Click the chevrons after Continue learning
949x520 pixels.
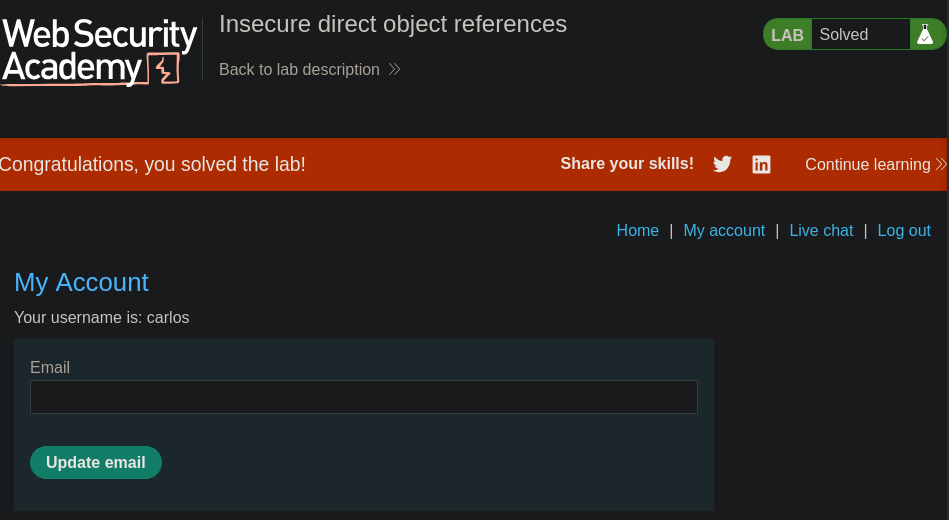coord(940,164)
